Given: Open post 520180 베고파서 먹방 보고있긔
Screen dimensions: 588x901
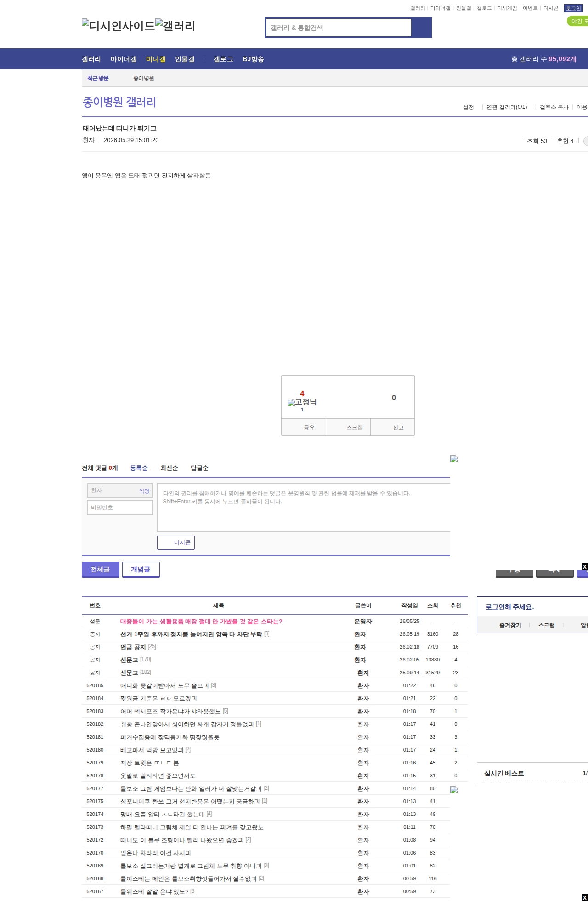Looking at the screenshot, I should 152,750.
